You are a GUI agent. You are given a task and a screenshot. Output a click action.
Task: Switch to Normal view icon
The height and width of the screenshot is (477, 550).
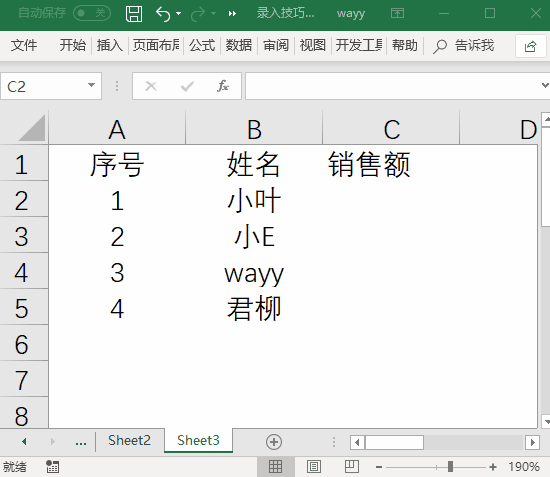(275, 467)
